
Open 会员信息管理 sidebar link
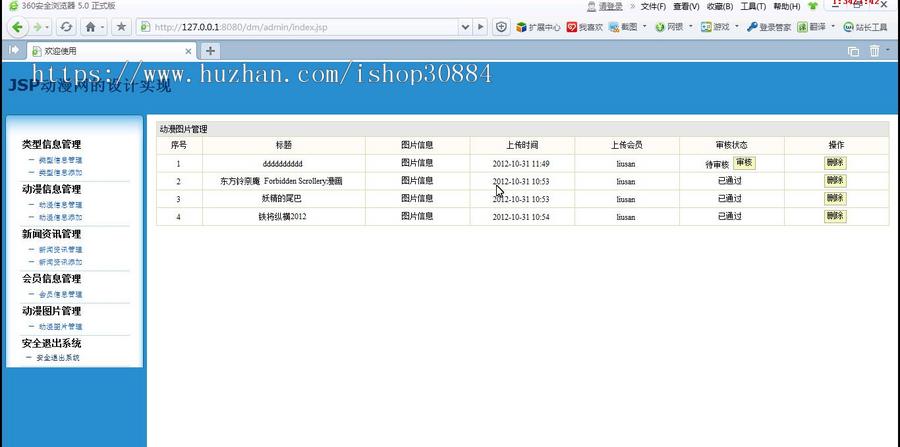60,294
